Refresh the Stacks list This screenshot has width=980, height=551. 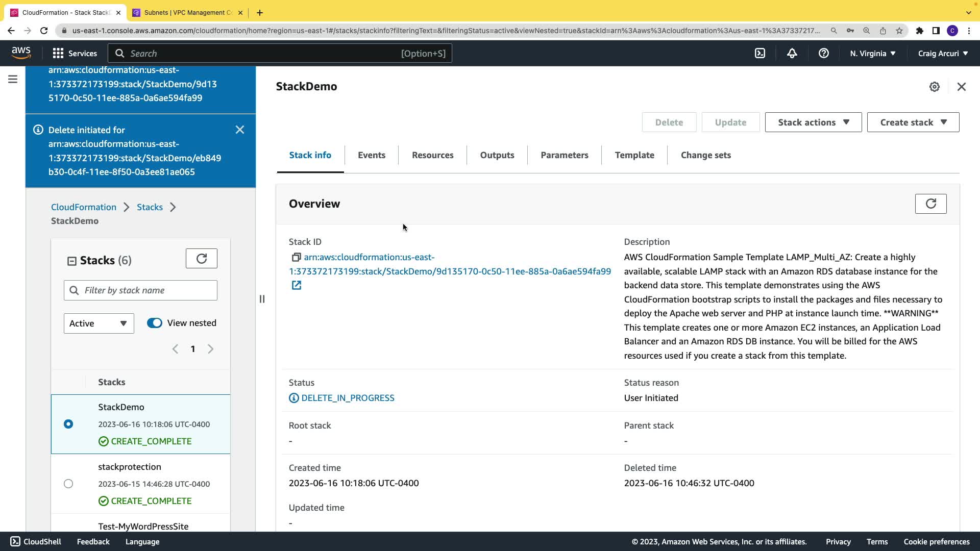pyautogui.click(x=201, y=259)
